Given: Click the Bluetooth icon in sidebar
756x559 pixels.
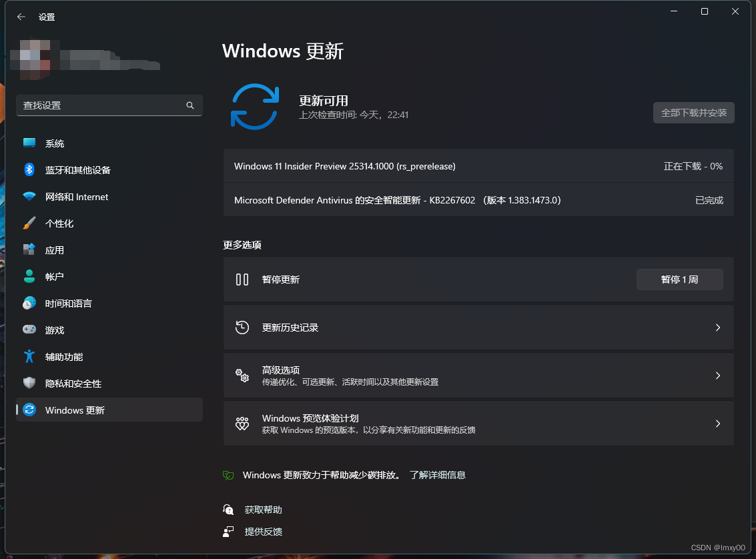Looking at the screenshot, I should pos(29,169).
